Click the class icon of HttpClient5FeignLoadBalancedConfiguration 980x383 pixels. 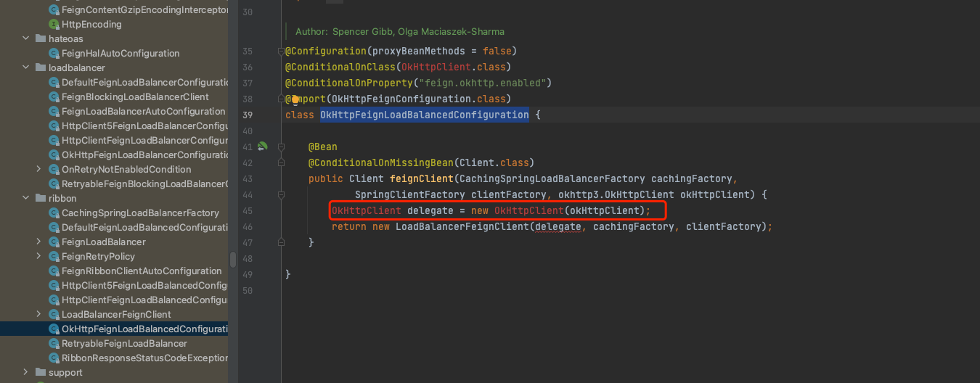tap(54, 286)
